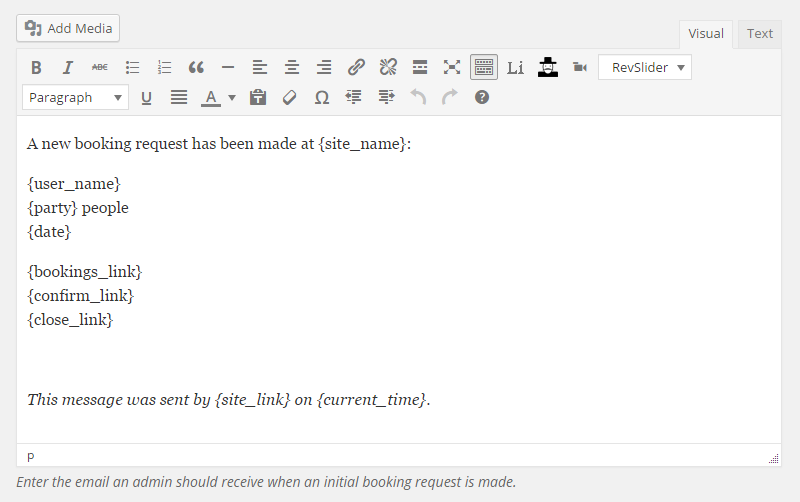Apply strikethrough formatting

click(100, 67)
